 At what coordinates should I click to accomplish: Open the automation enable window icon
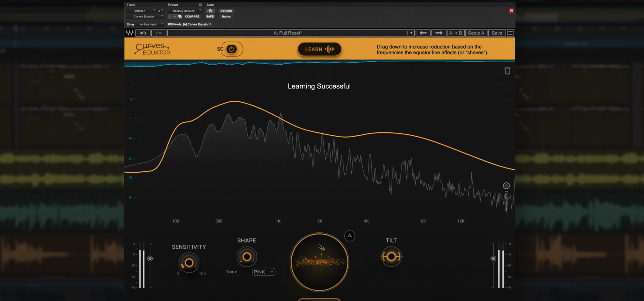210,11
